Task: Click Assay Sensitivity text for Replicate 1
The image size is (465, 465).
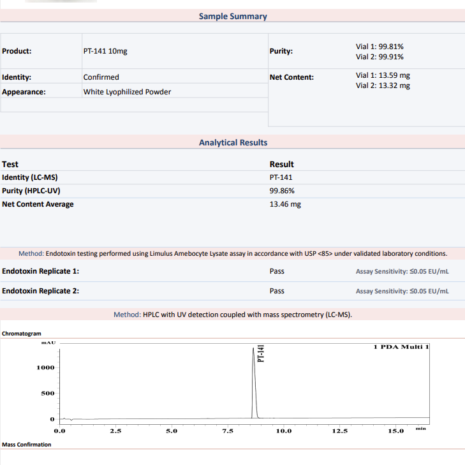Action: click(402, 271)
